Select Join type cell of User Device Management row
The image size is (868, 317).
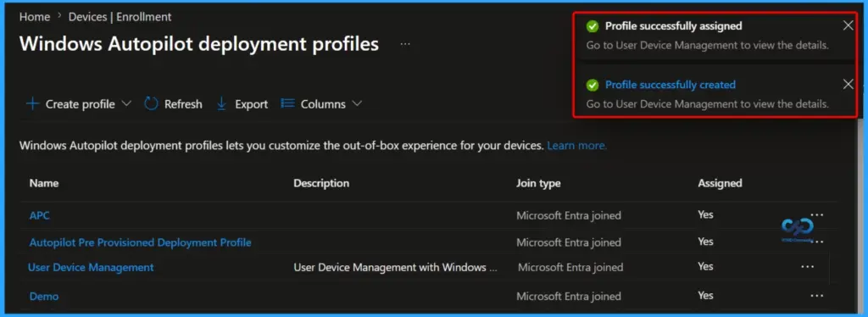570,267
